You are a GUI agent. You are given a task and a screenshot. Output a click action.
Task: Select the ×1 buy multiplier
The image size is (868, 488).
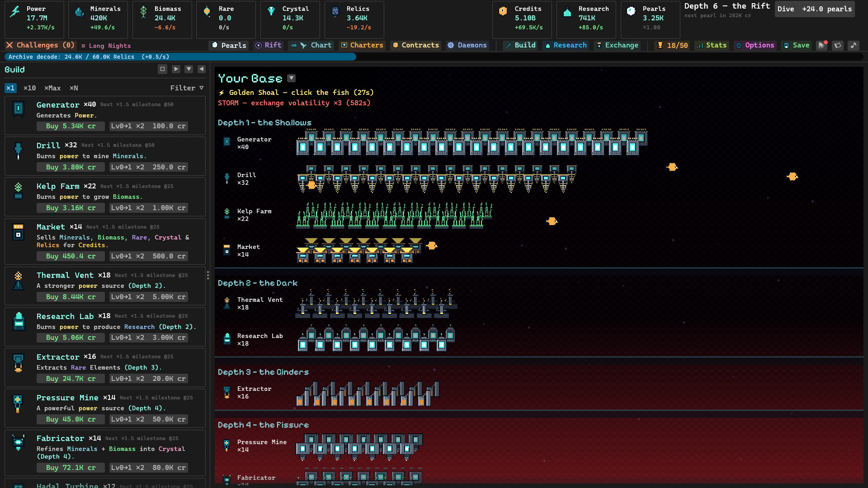click(x=10, y=88)
